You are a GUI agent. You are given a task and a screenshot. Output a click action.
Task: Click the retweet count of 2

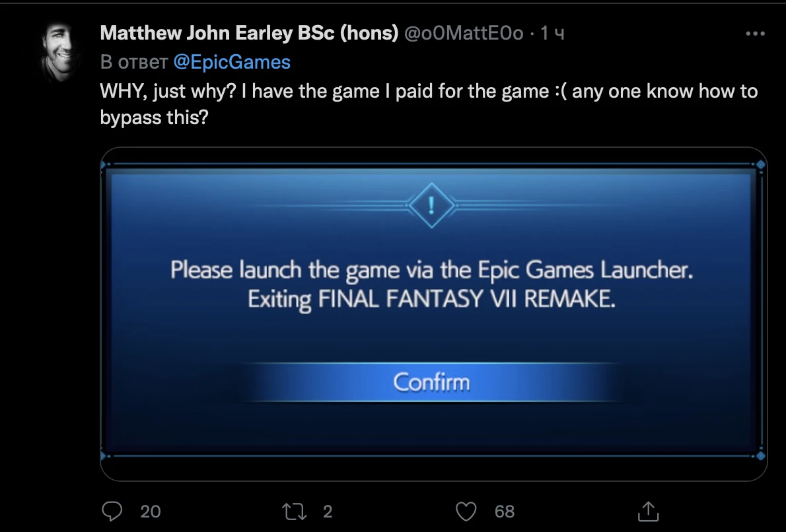tap(328, 512)
